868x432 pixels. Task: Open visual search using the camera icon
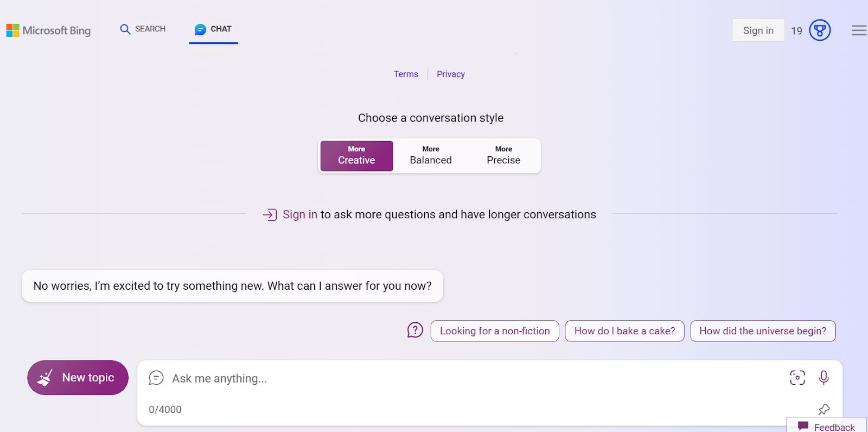(796, 377)
